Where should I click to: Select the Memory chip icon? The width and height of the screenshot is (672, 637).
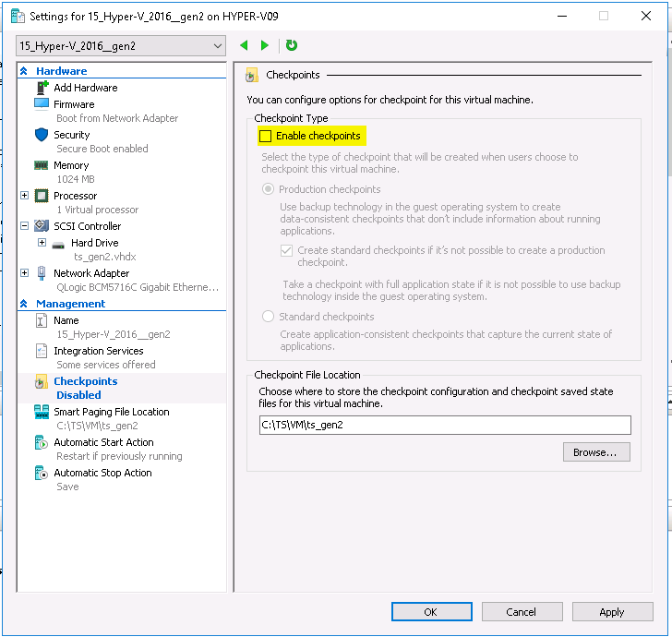click(41, 165)
